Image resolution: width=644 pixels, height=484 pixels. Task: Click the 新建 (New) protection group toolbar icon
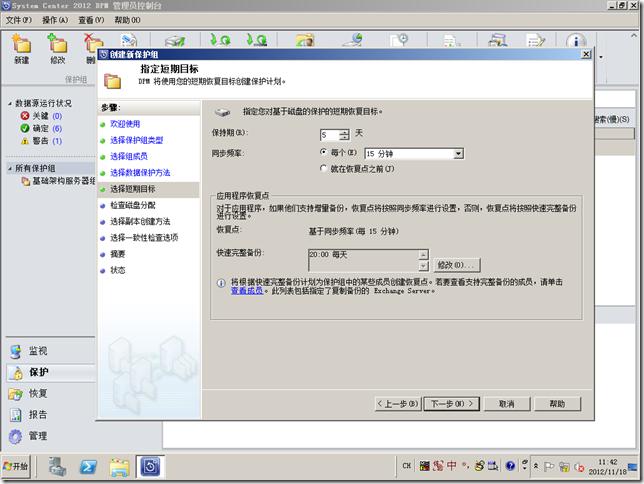[21, 49]
